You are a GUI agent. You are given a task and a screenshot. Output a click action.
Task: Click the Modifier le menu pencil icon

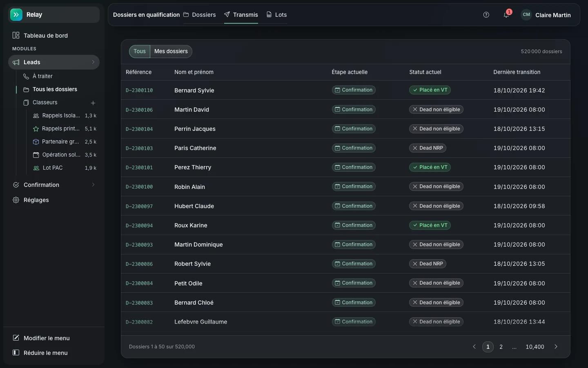[16, 338]
